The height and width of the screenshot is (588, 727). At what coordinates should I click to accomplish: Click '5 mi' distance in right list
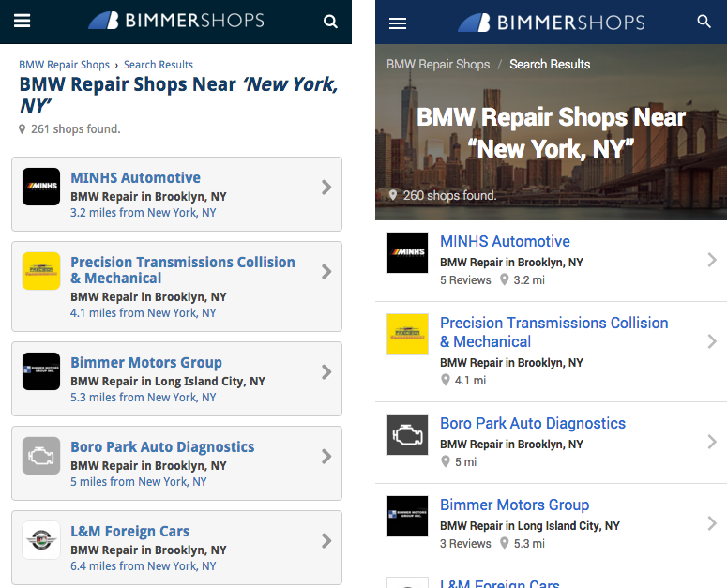(465, 462)
